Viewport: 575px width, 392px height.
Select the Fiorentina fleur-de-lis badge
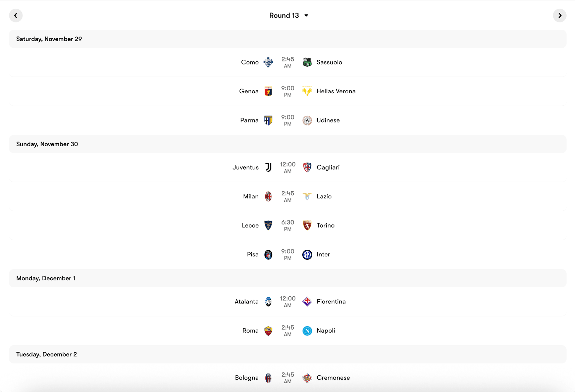[307, 301]
